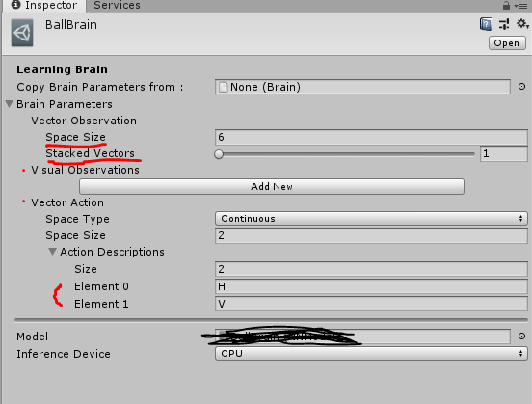Click the Add New visual observation button
The width and height of the screenshot is (532, 404).
[x=272, y=186]
